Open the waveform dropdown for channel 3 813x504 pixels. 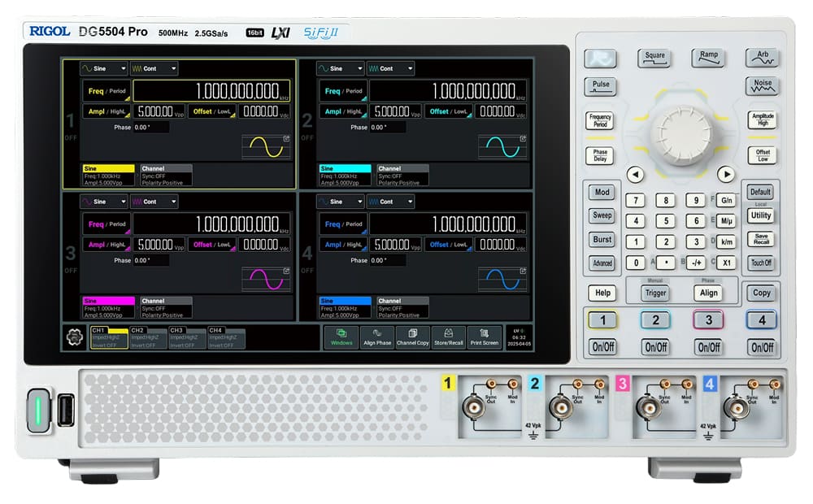coord(104,202)
